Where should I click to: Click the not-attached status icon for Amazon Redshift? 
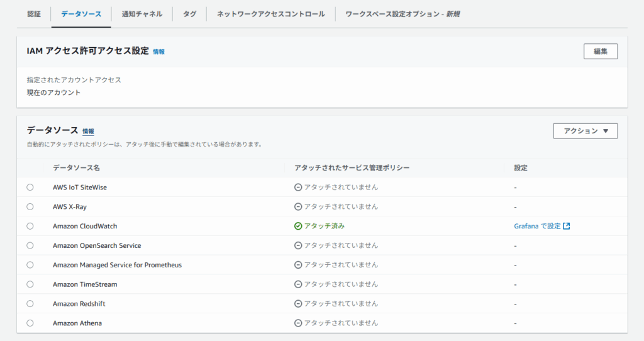298,304
